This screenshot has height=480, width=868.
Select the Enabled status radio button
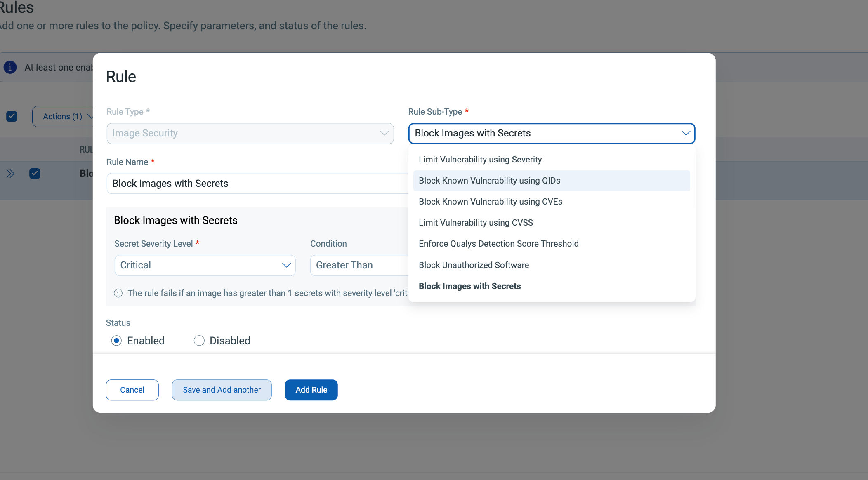click(x=116, y=341)
